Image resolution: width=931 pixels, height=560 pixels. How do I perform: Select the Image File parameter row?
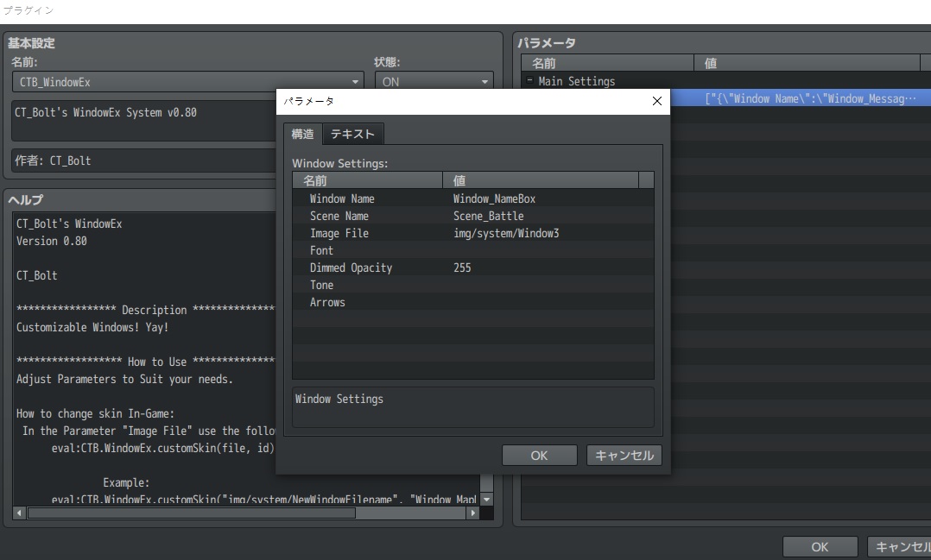473,233
